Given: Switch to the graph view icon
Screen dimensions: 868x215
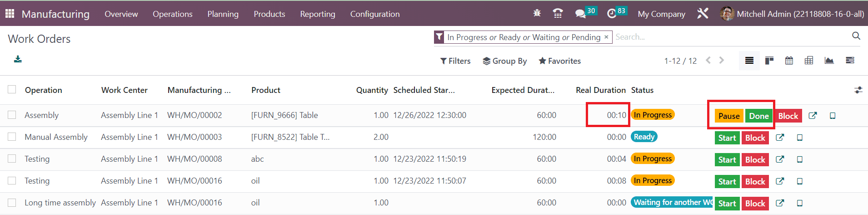Looking at the screenshot, I should coord(829,61).
